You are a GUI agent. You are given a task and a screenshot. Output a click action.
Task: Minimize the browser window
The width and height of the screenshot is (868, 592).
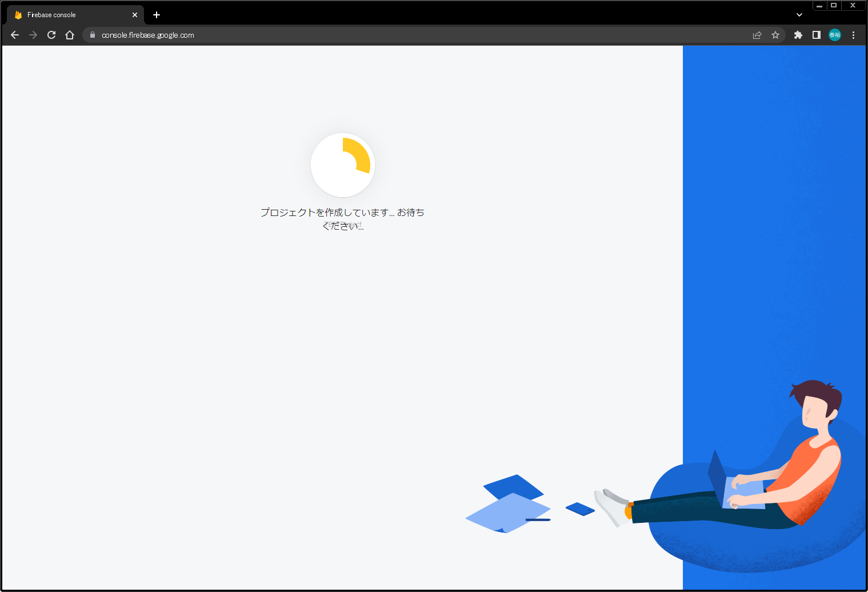pyautogui.click(x=819, y=6)
